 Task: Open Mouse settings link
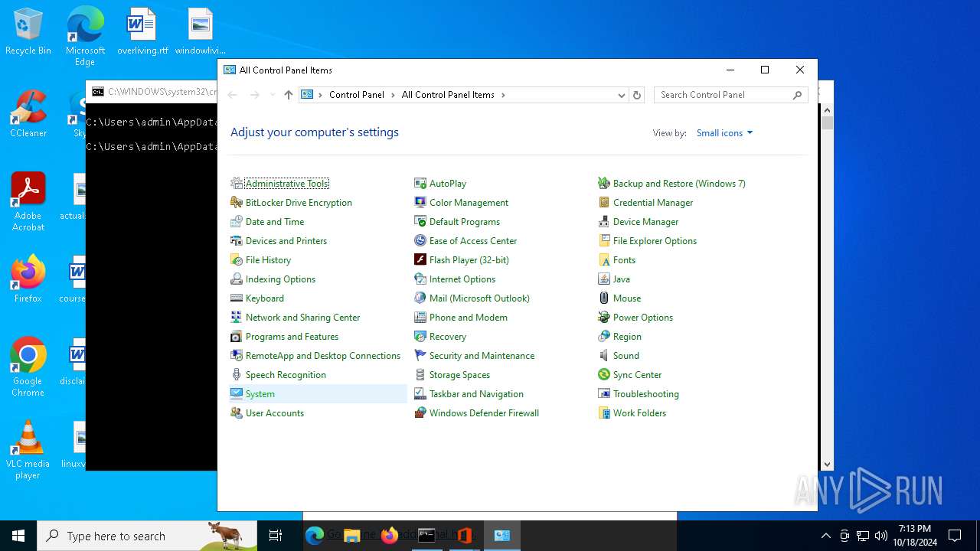tap(627, 298)
